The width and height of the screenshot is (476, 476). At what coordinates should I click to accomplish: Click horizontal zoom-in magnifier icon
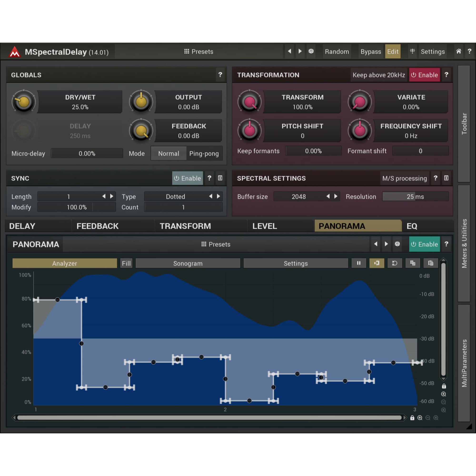(420, 418)
